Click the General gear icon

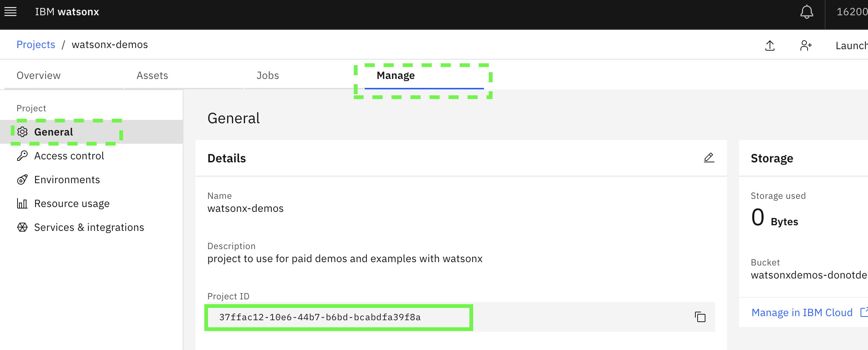pos(22,132)
